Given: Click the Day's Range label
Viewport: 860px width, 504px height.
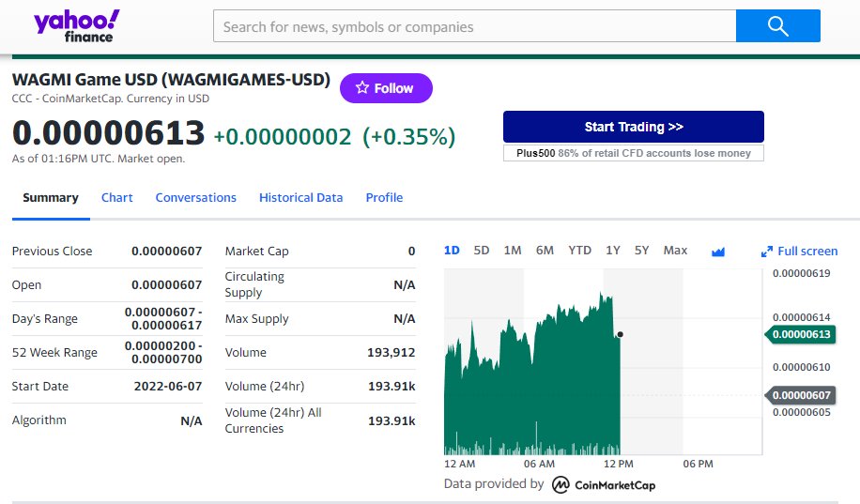Looking at the screenshot, I should pyautogui.click(x=45, y=318).
